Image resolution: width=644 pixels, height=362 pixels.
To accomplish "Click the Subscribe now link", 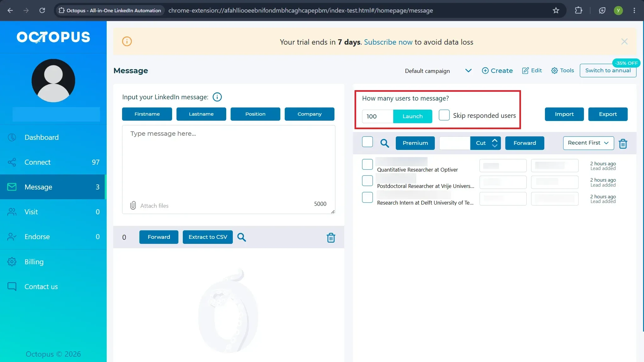I will [388, 42].
